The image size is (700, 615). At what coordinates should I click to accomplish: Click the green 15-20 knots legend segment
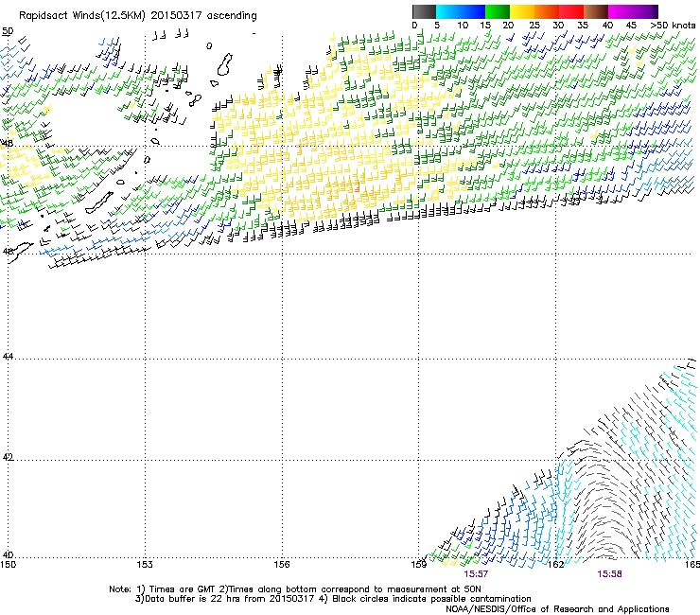point(498,11)
